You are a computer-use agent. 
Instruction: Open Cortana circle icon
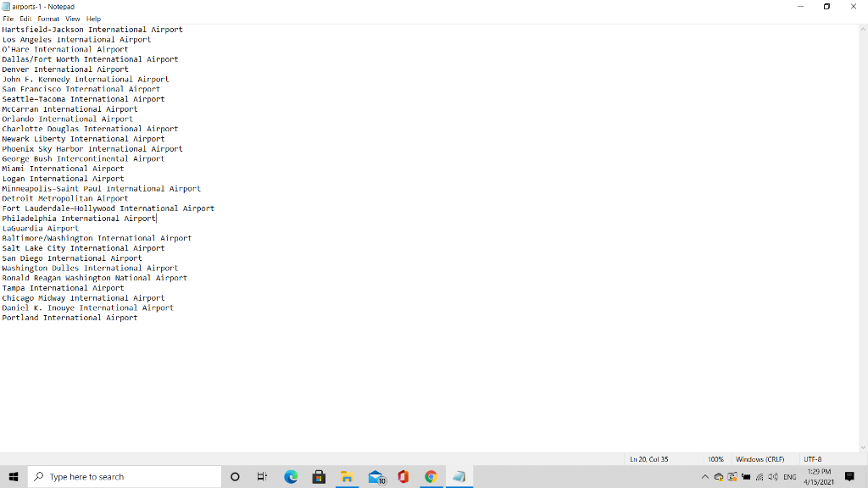tap(235, 477)
